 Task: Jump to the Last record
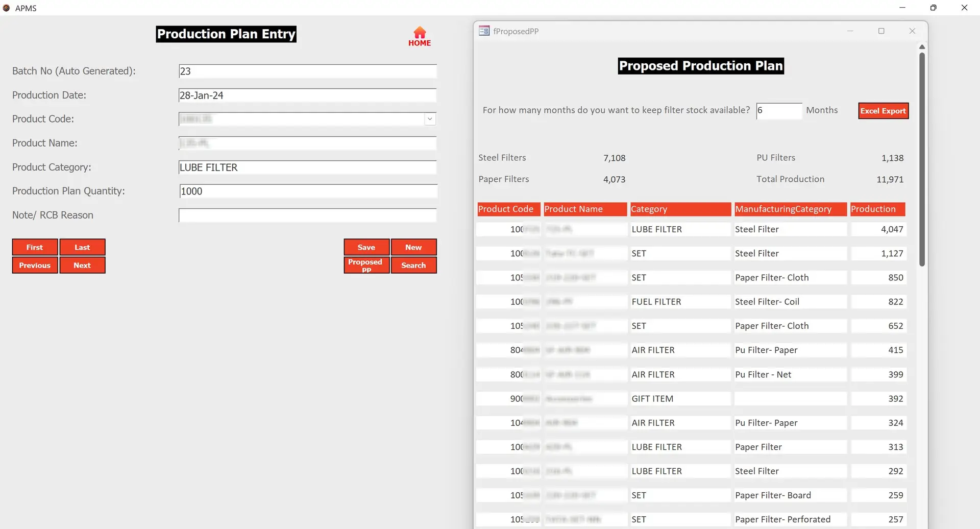82,247
